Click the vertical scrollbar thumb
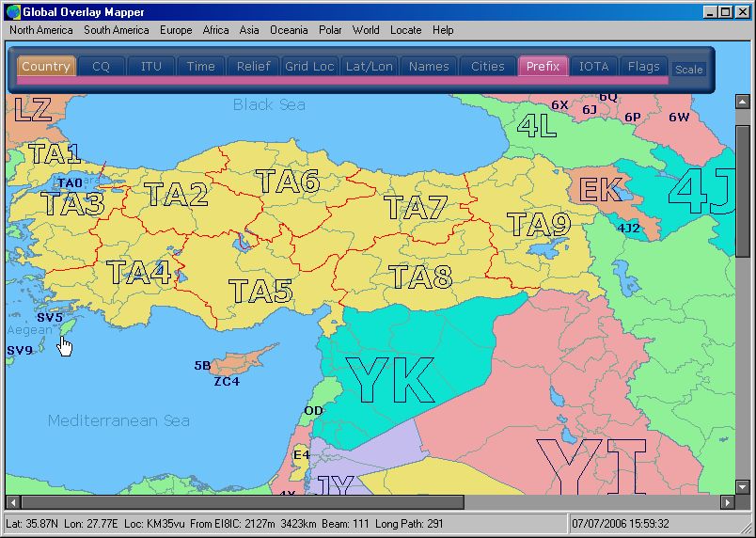The width and height of the screenshot is (756, 538). (742, 191)
